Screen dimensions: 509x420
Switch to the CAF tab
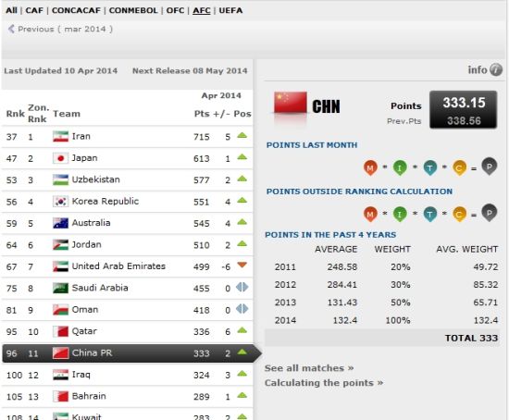click(x=34, y=10)
